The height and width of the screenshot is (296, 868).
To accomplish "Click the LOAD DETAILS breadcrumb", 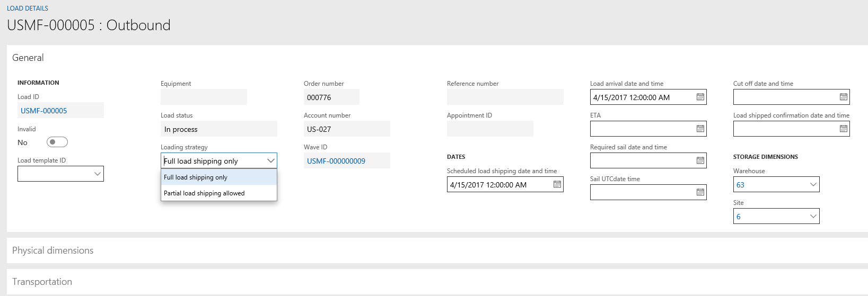I will click(x=28, y=8).
